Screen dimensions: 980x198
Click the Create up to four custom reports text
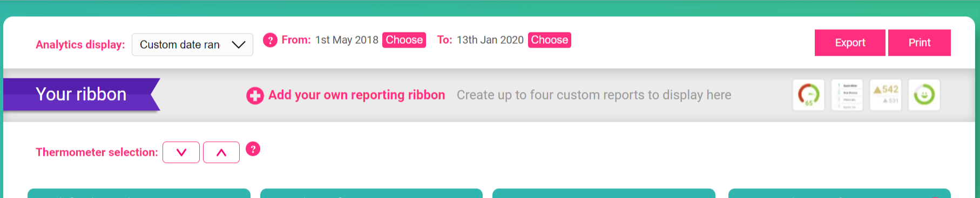click(x=594, y=95)
